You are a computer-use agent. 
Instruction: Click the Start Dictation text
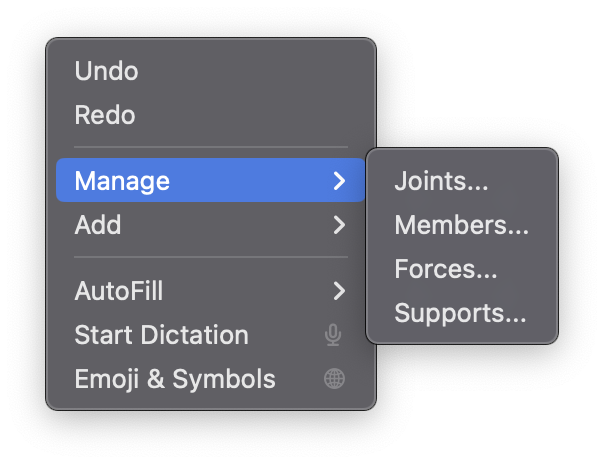[162, 335]
